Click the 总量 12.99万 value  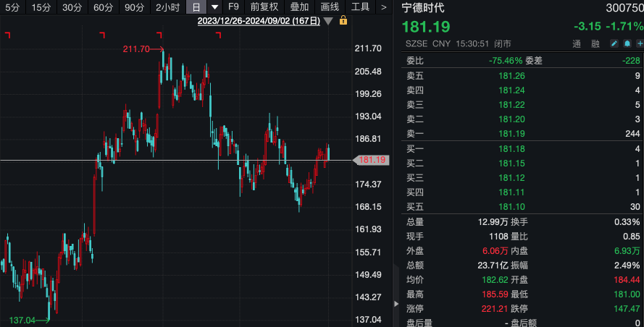pos(493,222)
